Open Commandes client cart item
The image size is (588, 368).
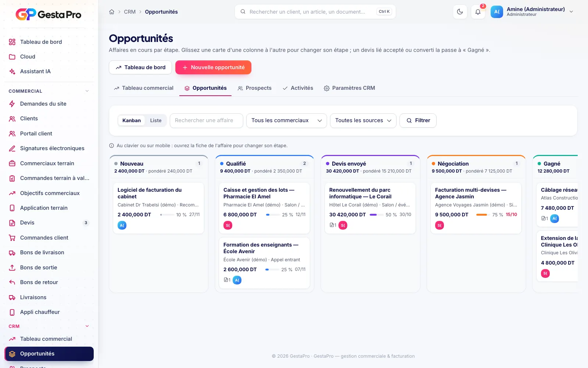point(49,238)
